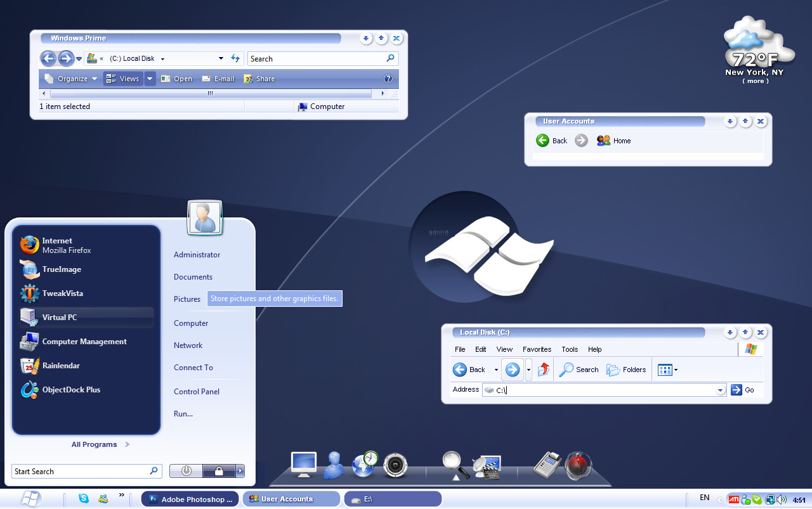
Task: Open the magnifying glass dock icon
Action: pos(455,465)
